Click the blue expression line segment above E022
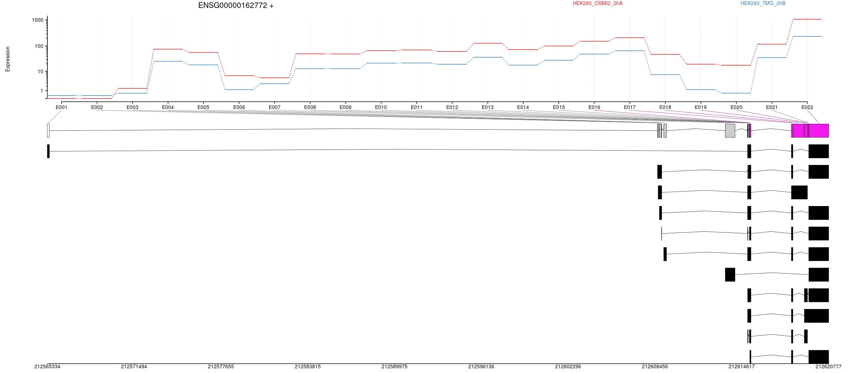This screenshot has height=373, width=868. [807, 36]
